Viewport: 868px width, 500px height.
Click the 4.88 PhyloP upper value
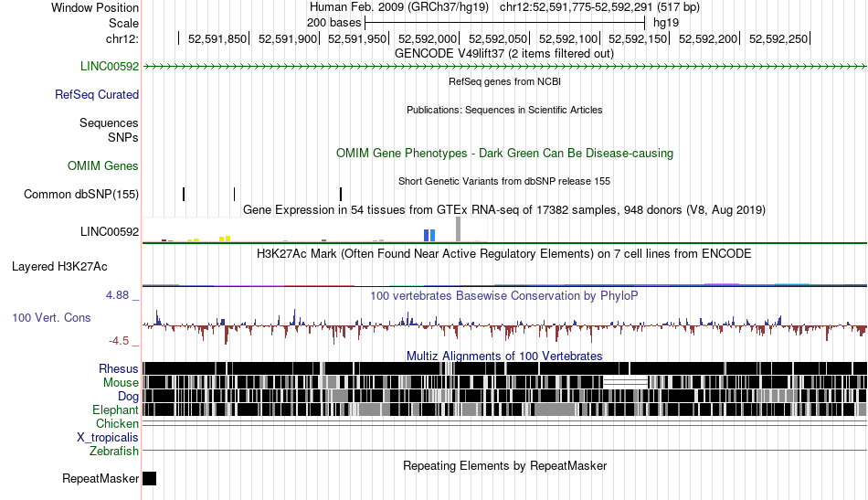pyautogui.click(x=117, y=295)
